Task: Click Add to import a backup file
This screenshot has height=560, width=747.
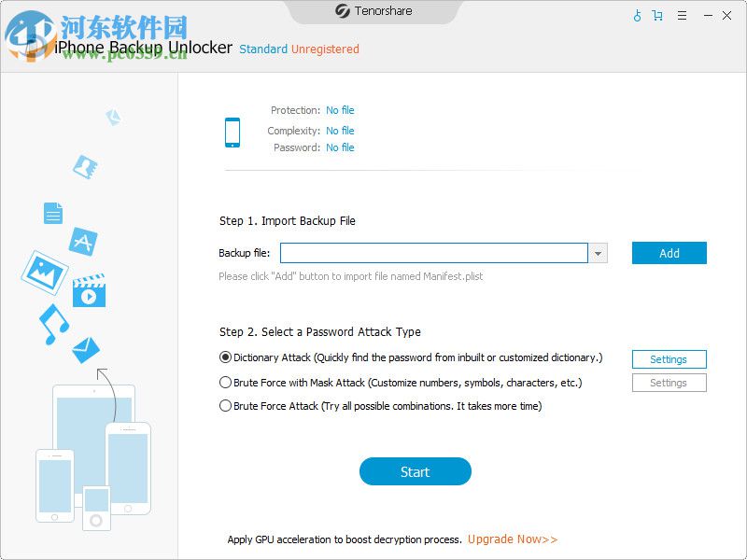Action: tap(669, 253)
